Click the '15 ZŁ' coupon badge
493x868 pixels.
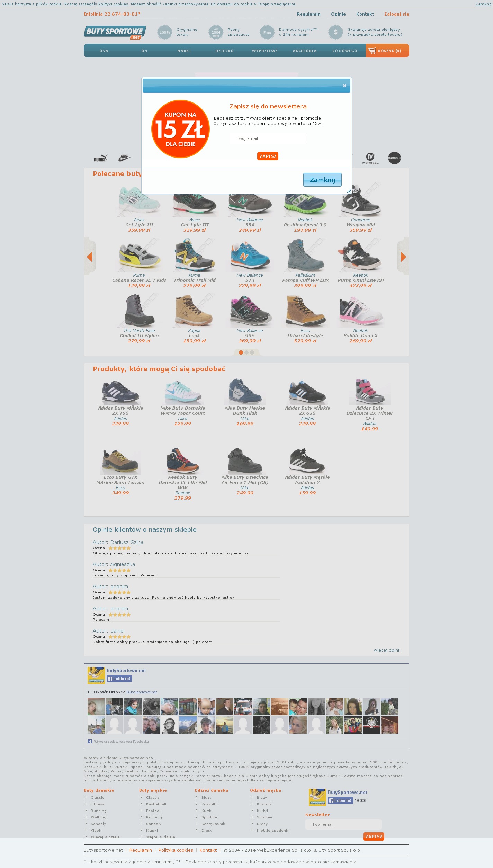180,129
